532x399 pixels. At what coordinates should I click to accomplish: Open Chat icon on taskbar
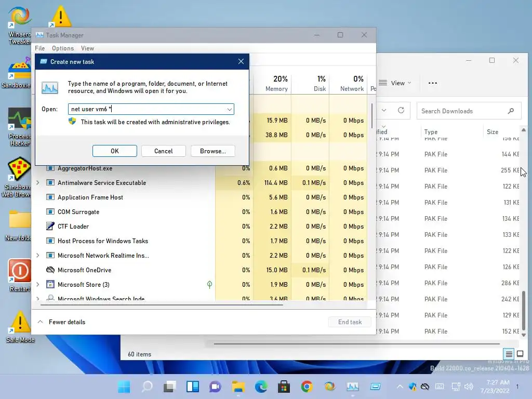(x=216, y=387)
